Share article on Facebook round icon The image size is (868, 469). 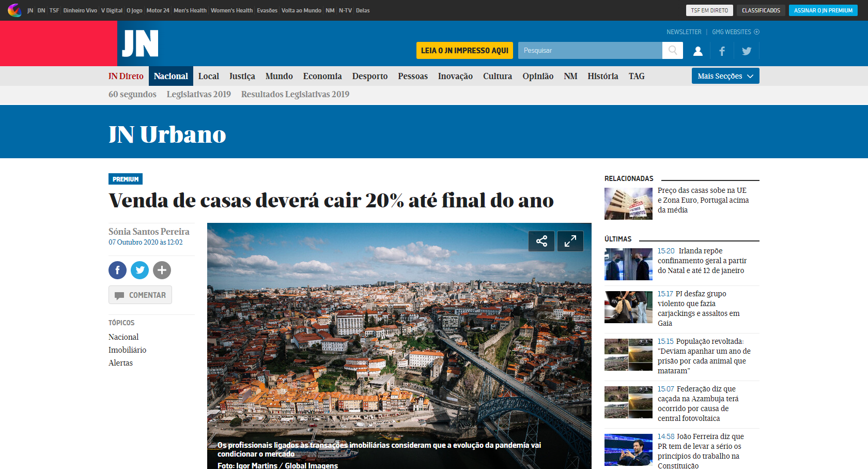point(117,270)
